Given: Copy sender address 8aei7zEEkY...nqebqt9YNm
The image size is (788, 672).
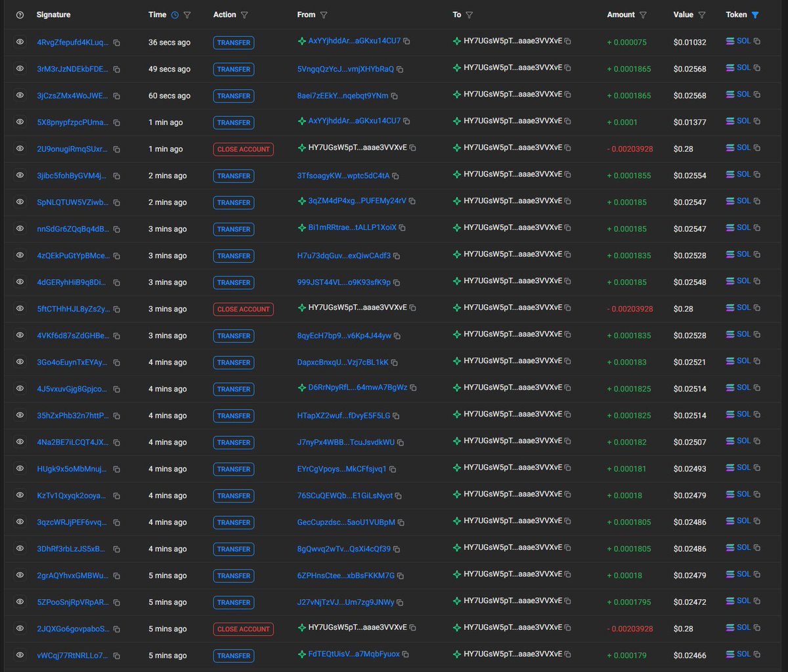Looking at the screenshot, I should pos(394,96).
